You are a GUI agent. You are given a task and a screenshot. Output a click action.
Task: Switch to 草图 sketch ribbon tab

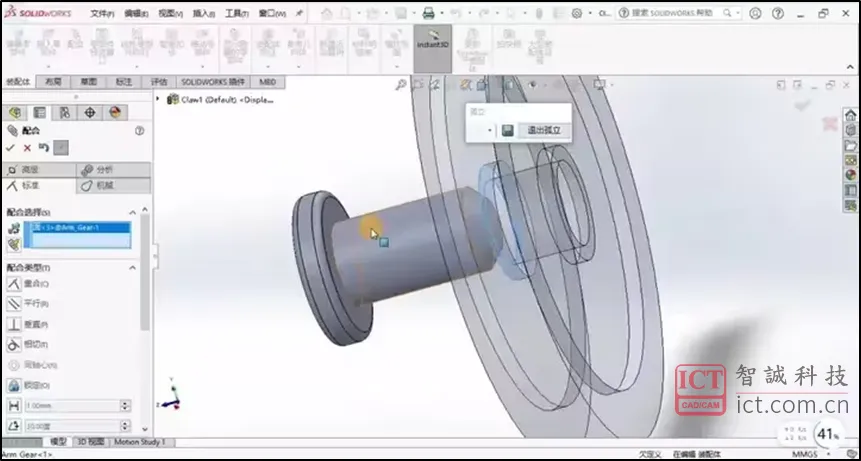[x=88, y=82]
